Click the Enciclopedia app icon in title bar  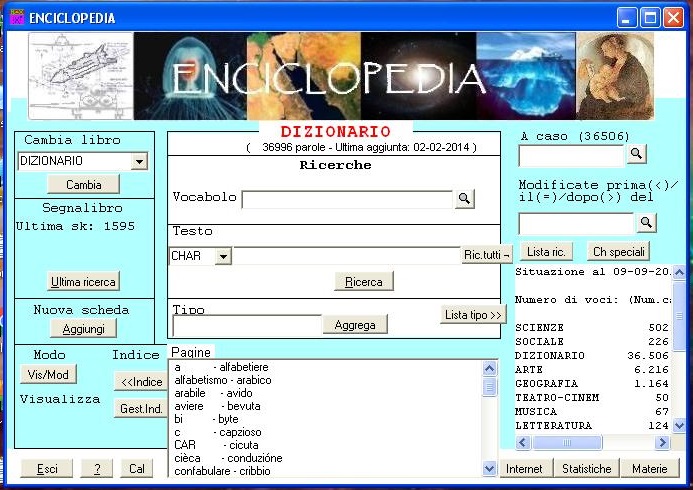click(x=16, y=17)
